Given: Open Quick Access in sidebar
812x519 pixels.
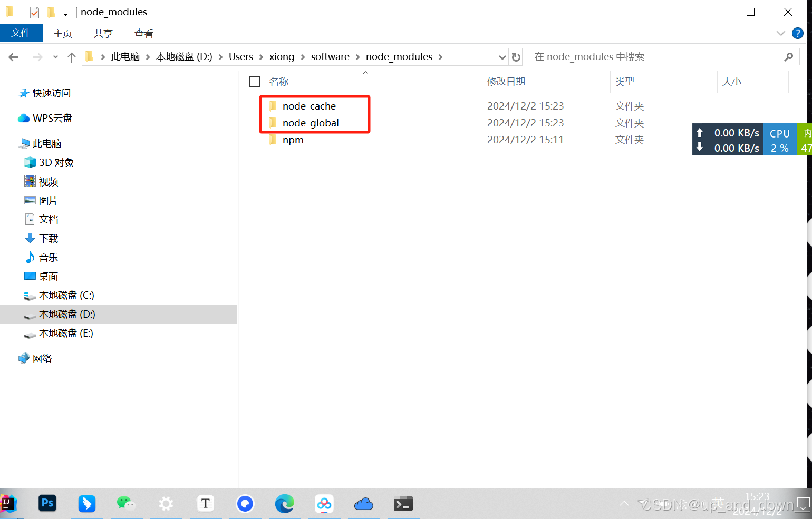Looking at the screenshot, I should [x=45, y=93].
